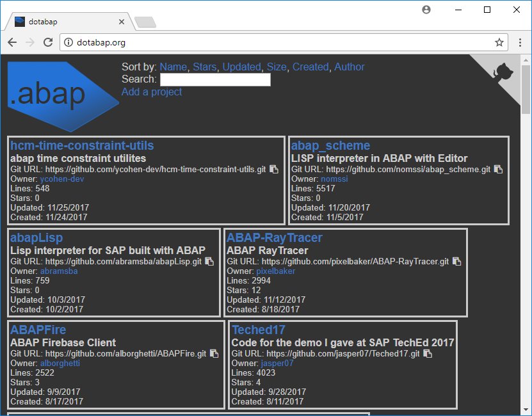Visit owner jasper07 profile
The image size is (532, 416).
pyautogui.click(x=277, y=363)
